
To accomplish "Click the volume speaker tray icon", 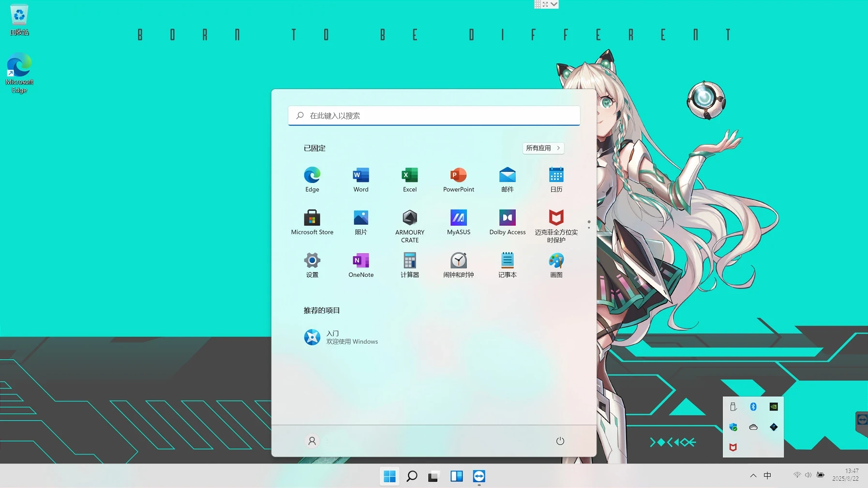I will 808,475.
